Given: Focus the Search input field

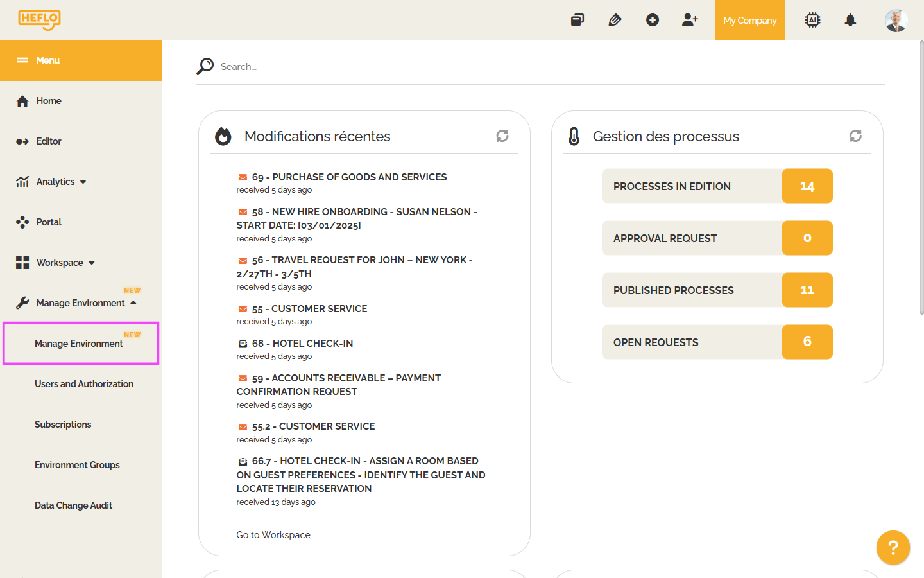Looking at the screenshot, I should [x=552, y=67].
